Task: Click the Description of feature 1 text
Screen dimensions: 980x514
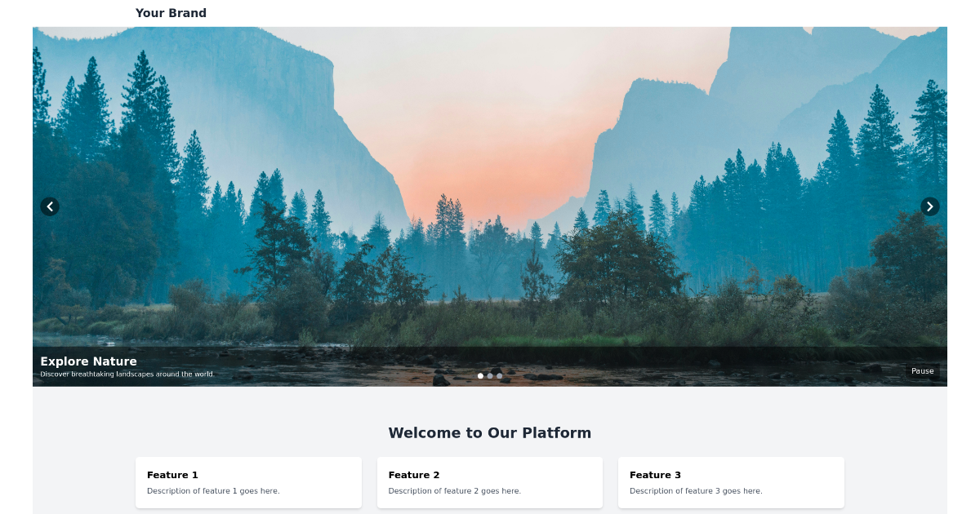Action: [213, 491]
